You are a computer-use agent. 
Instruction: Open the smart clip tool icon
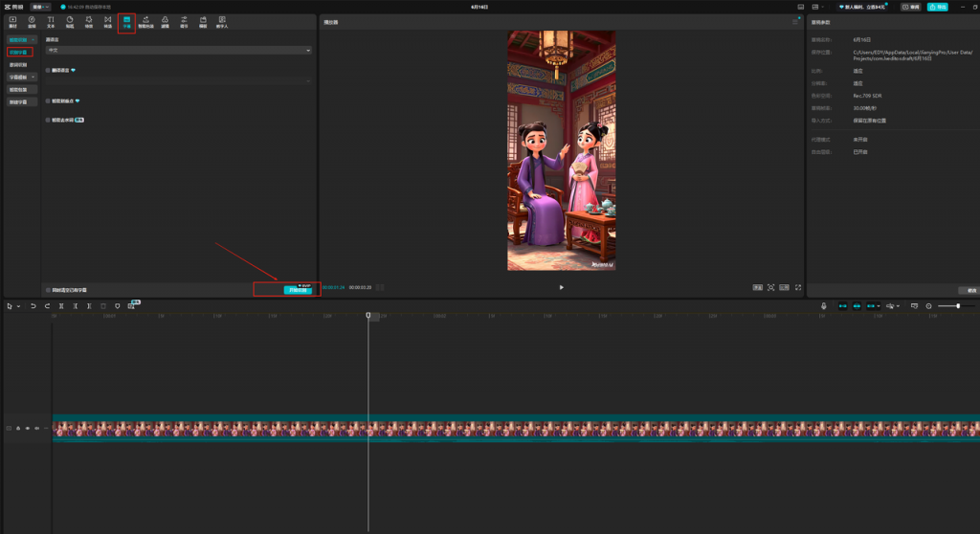pos(131,306)
